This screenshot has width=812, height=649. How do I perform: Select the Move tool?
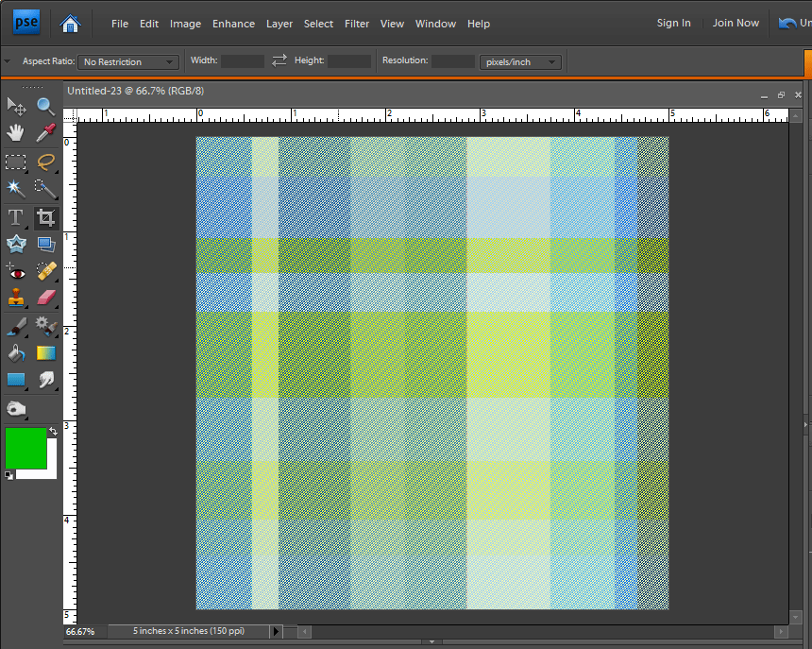click(16, 105)
